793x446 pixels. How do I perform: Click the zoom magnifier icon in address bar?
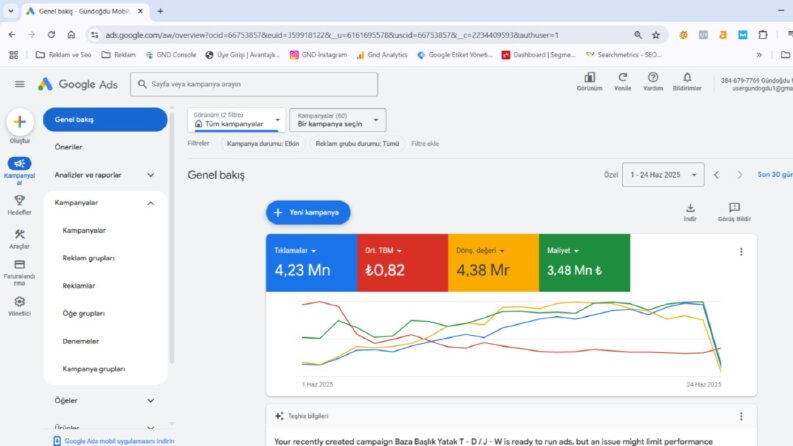point(638,35)
